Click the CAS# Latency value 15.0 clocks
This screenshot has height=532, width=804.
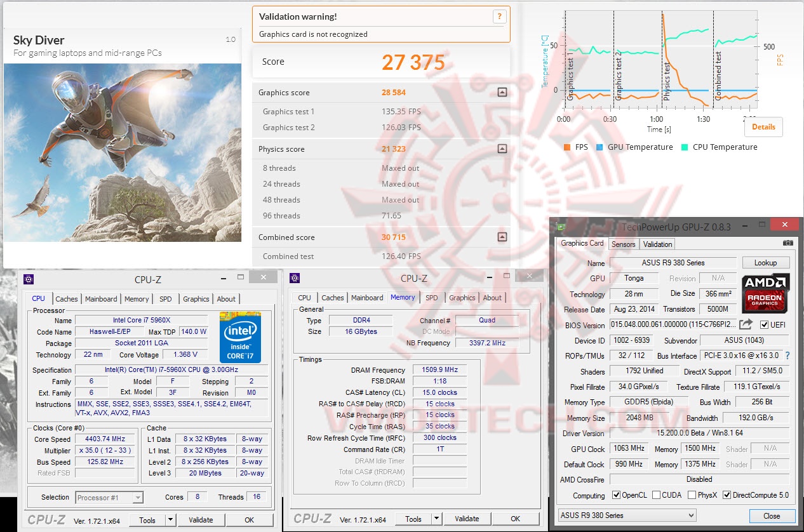pyautogui.click(x=439, y=392)
